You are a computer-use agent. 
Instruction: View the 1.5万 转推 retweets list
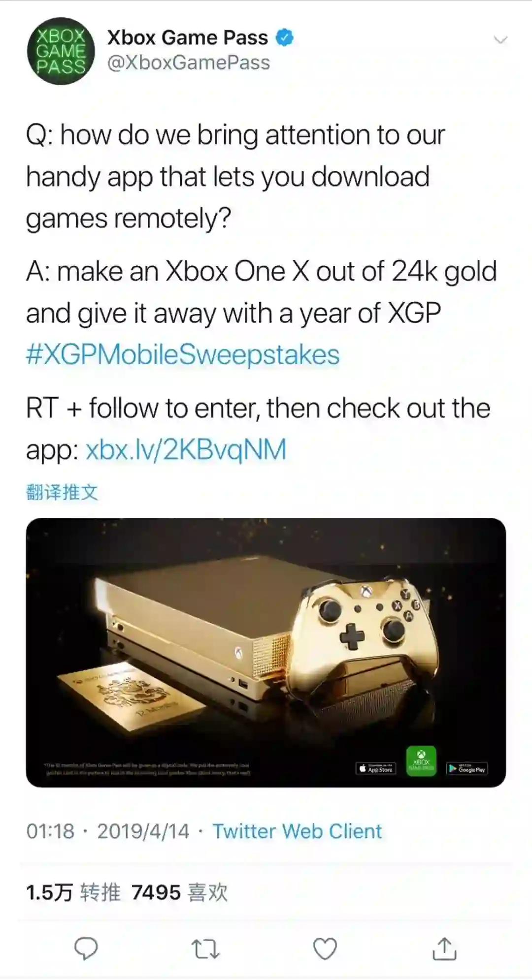[x=73, y=892]
